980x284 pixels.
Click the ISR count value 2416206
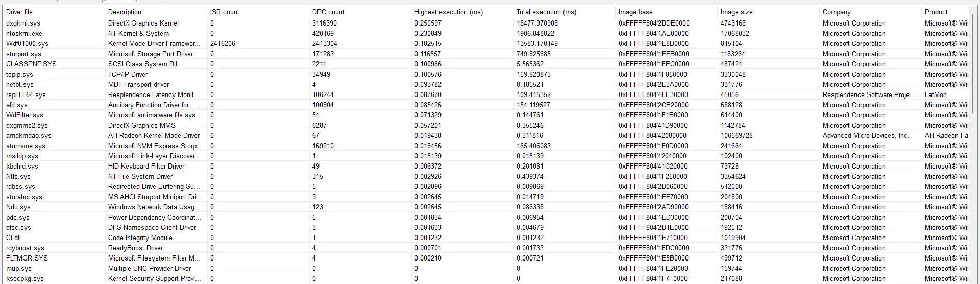tap(223, 43)
